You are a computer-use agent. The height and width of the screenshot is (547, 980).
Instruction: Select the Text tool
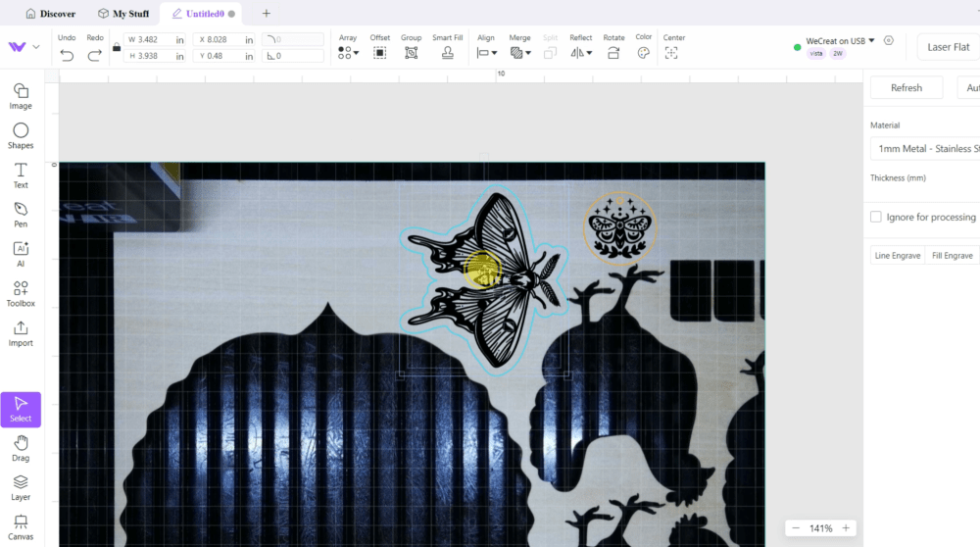(x=21, y=174)
